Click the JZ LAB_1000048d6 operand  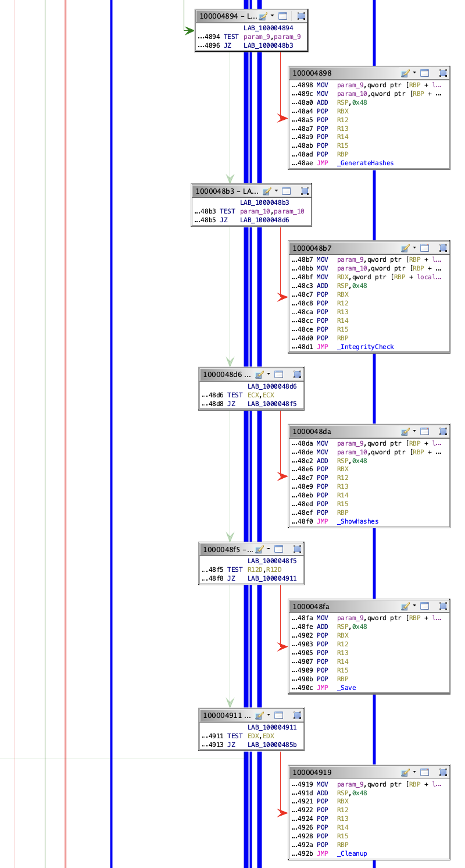point(264,220)
